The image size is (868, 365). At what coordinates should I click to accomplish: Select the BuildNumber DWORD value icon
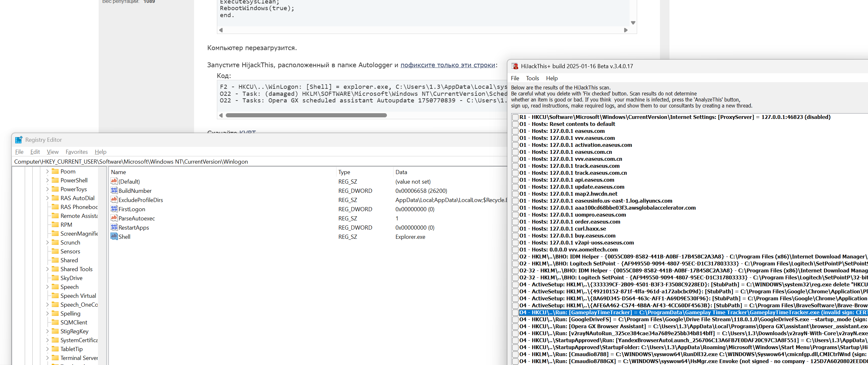114,190
